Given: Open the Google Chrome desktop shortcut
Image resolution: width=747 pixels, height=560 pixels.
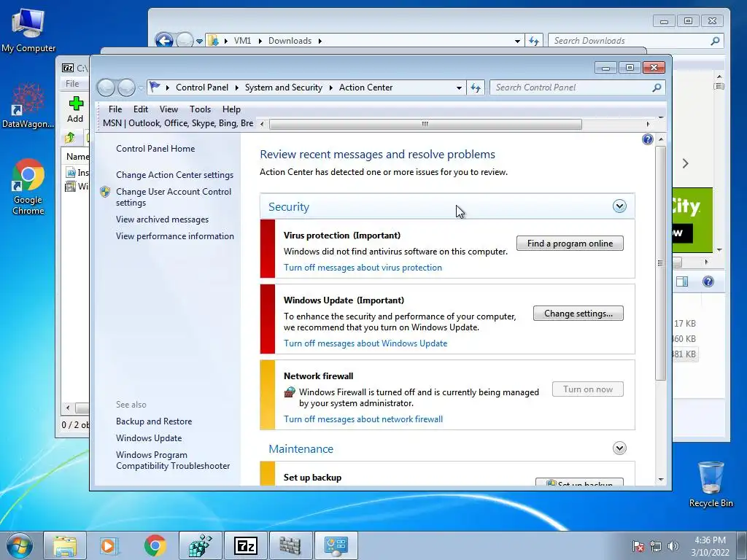Looking at the screenshot, I should pos(28,187).
